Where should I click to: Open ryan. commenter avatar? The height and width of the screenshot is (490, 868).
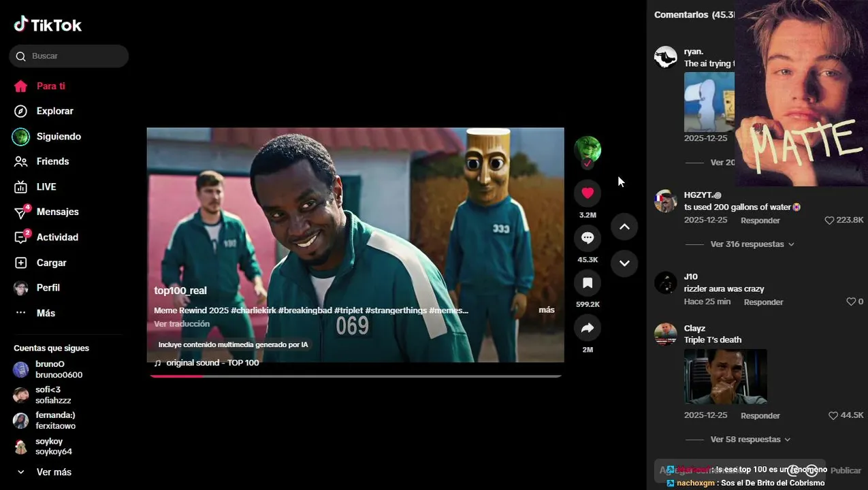[x=665, y=57]
